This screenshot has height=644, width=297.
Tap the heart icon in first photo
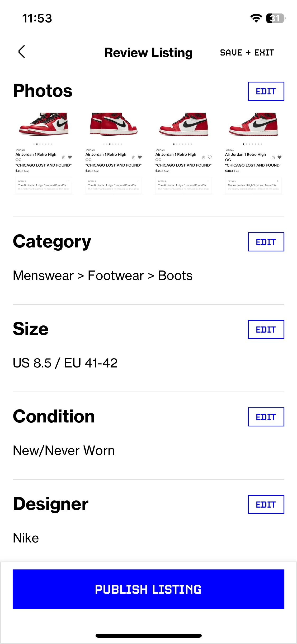tap(70, 157)
